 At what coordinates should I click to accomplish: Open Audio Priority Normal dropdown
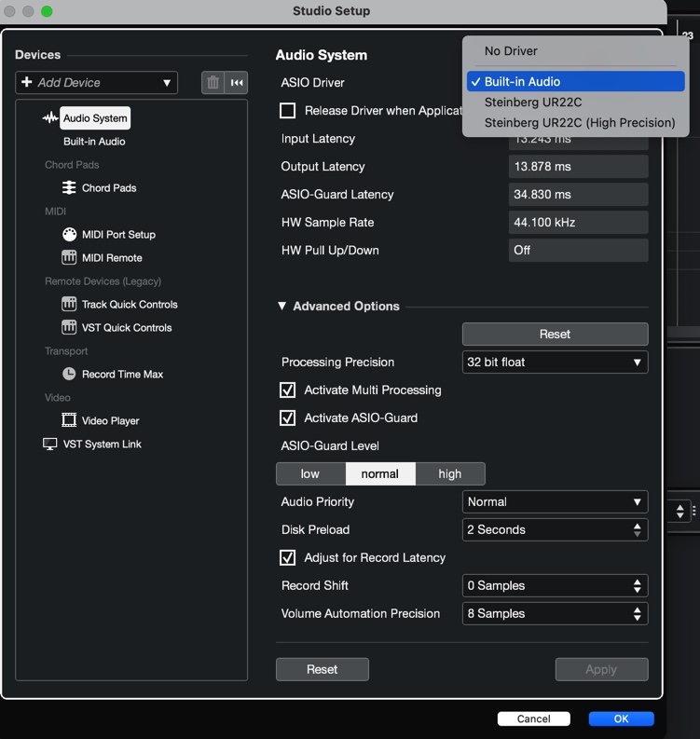click(556, 502)
